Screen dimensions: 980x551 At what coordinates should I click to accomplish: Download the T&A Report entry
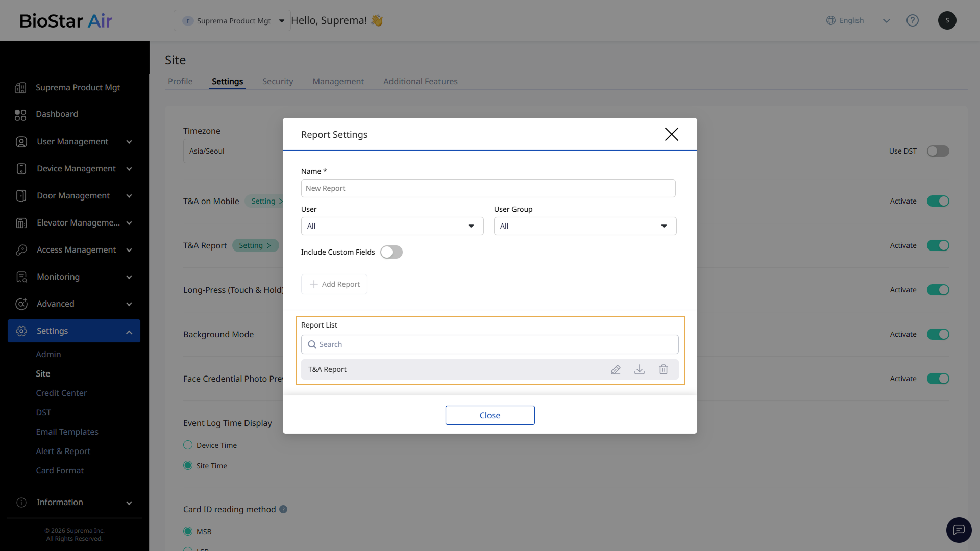(x=640, y=369)
